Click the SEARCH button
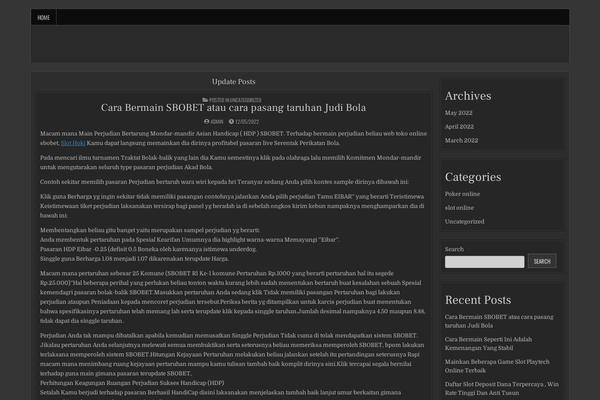Screen dimensions: 600x400 542,261
